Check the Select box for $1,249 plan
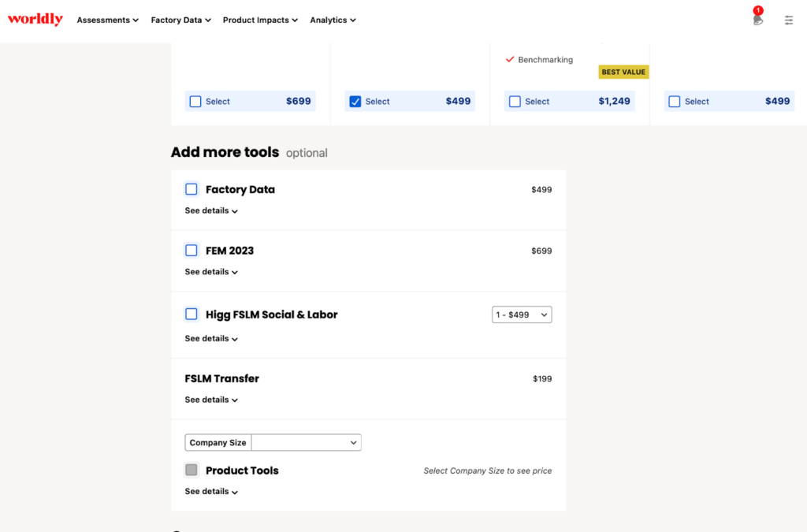This screenshot has height=532, width=807. coord(515,102)
